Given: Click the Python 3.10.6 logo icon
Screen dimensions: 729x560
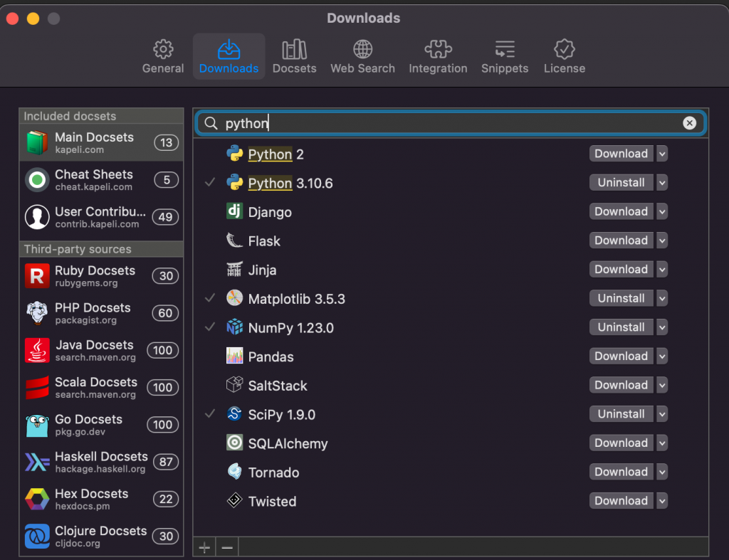Looking at the screenshot, I should [x=234, y=182].
